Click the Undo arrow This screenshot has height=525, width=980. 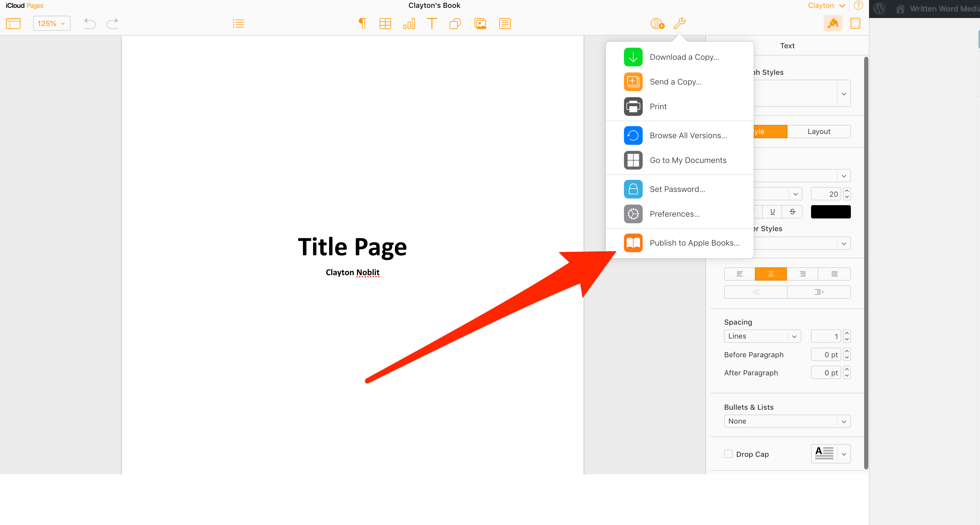[89, 24]
